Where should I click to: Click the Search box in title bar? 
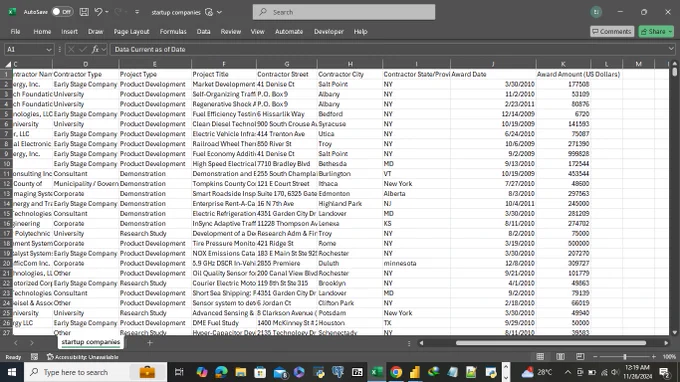[x=344, y=12]
